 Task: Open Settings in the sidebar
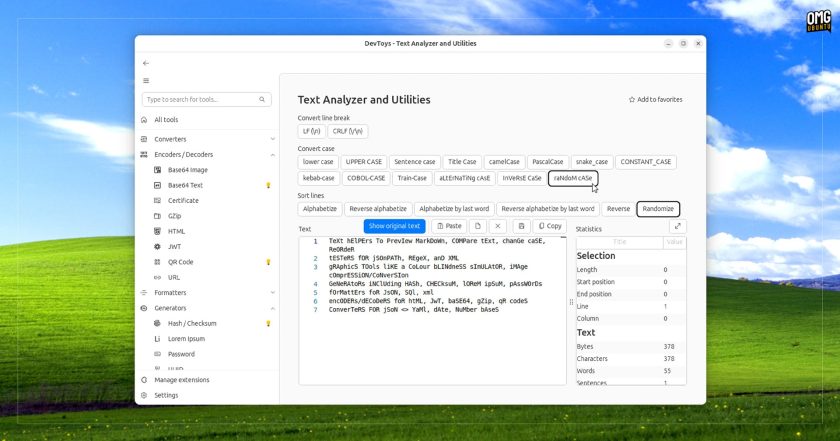pos(208,395)
